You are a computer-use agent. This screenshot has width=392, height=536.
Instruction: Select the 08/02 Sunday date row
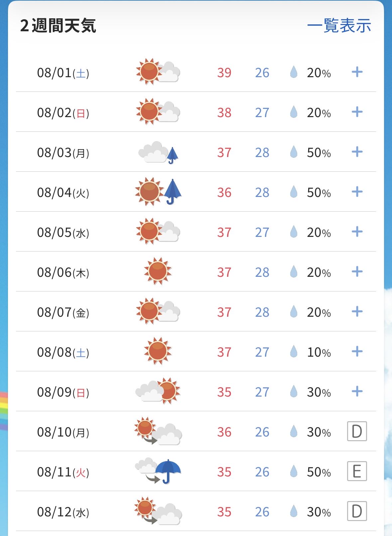196,112
